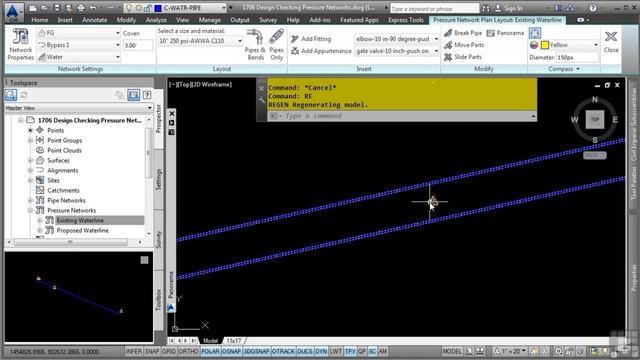Switch to the 11x17 layout tab

[234, 340]
